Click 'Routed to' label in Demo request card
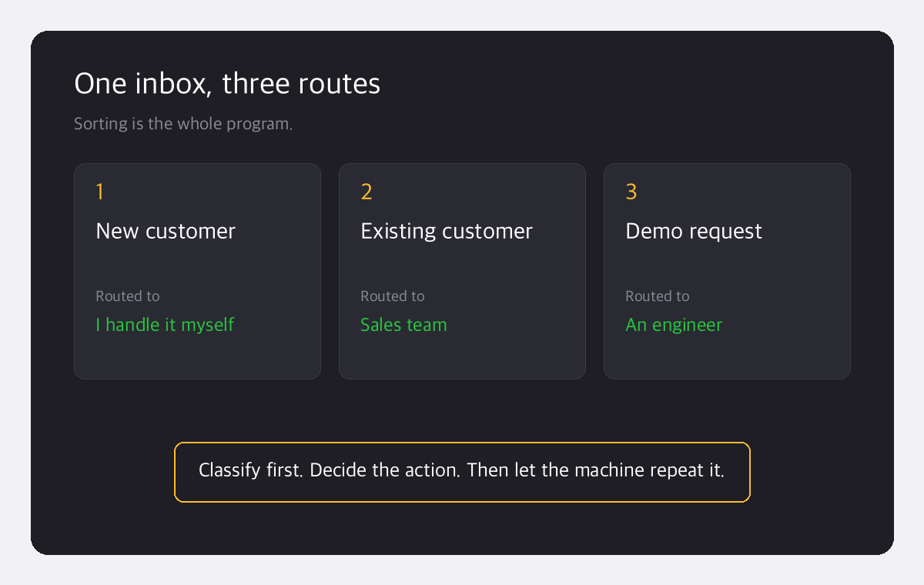 [x=658, y=296]
